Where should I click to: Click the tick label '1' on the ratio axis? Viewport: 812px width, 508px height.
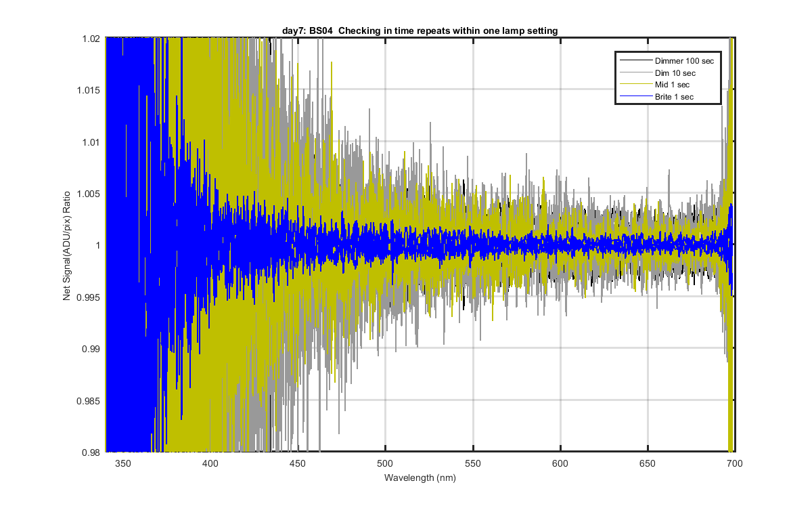98,246
